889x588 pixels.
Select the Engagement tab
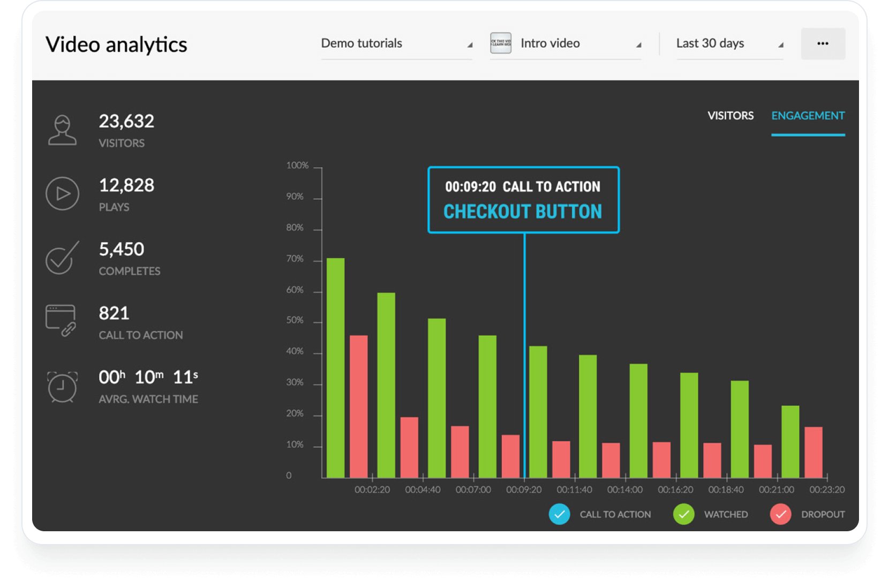click(x=808, y=116)
